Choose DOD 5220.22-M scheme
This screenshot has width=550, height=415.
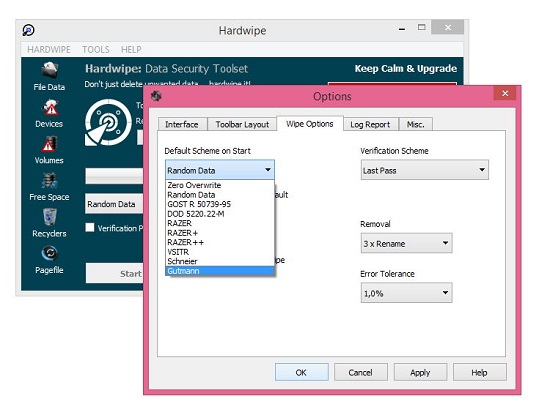point(220,214)
